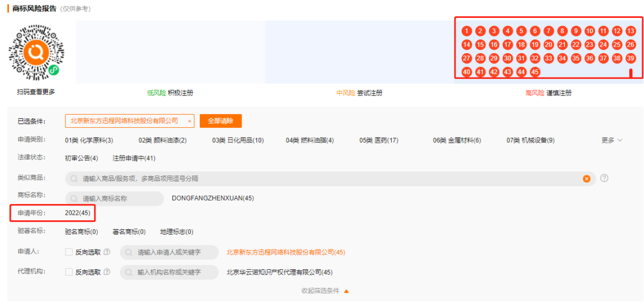Click the QR code to view more
The width and height of the screenshot is (644, 305).
(x=36, y=53)
